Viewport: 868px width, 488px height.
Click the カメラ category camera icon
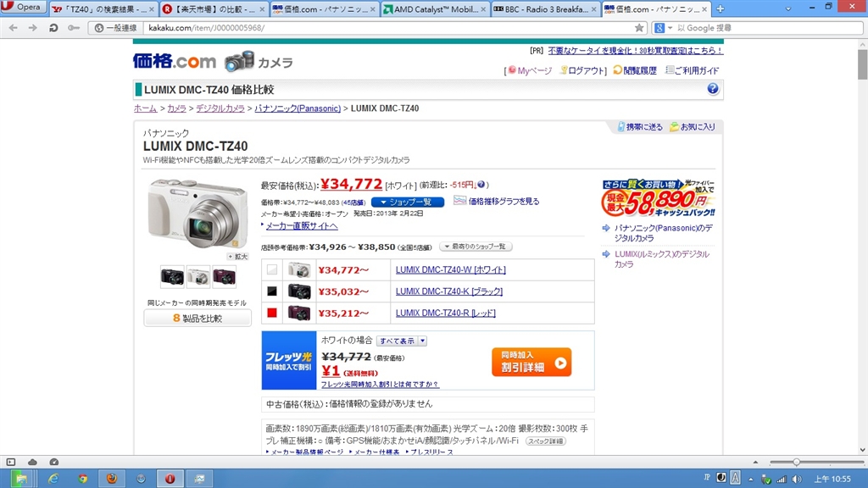239,61
